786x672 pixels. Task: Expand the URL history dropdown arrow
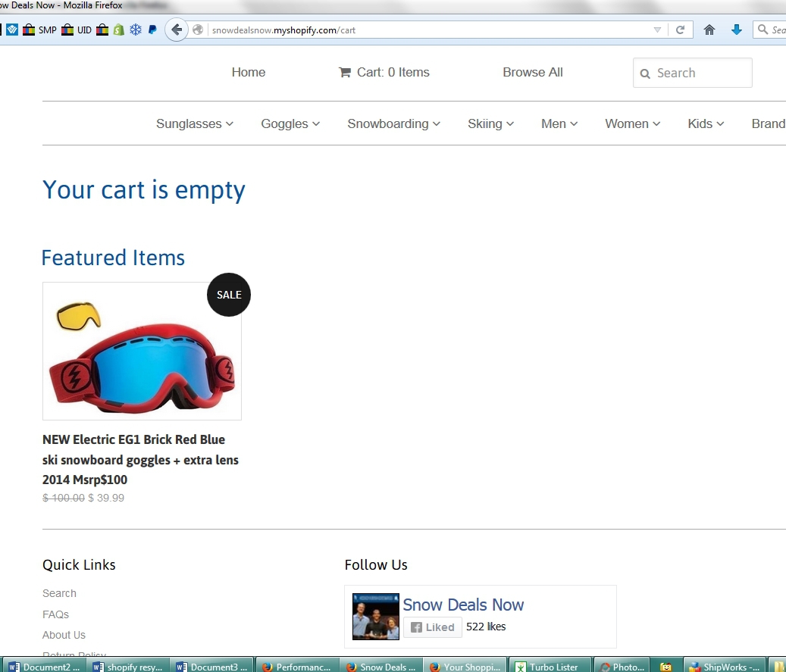[657, 30]
